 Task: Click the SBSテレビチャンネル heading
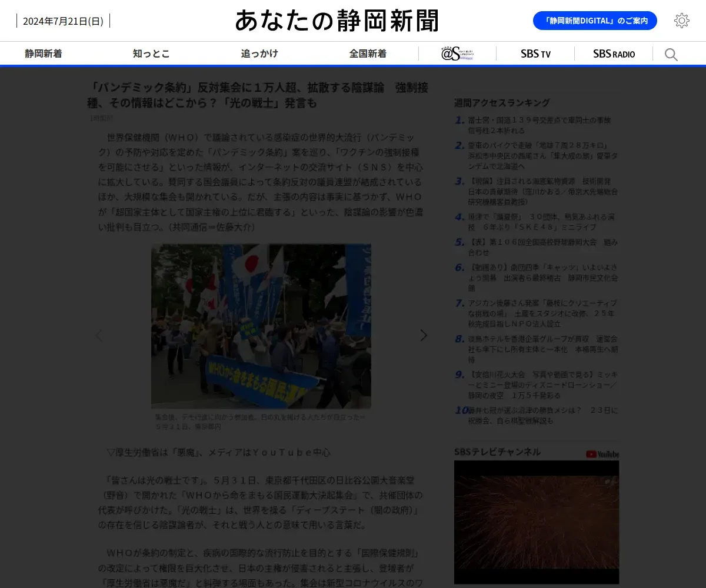click(x=497, y=452)
